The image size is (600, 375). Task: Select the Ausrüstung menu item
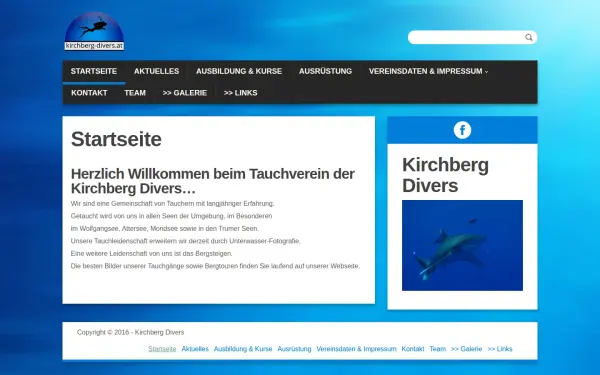(325, 71)
